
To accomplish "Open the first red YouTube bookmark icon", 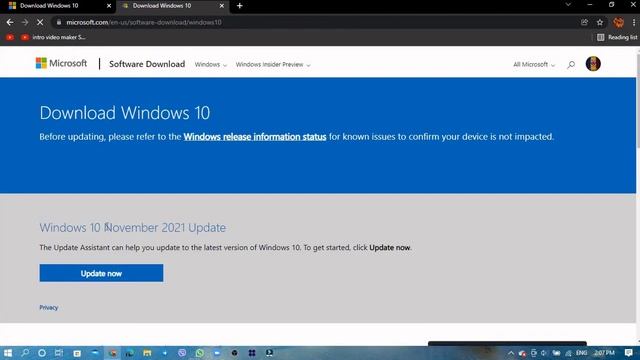I will [10, 37].
